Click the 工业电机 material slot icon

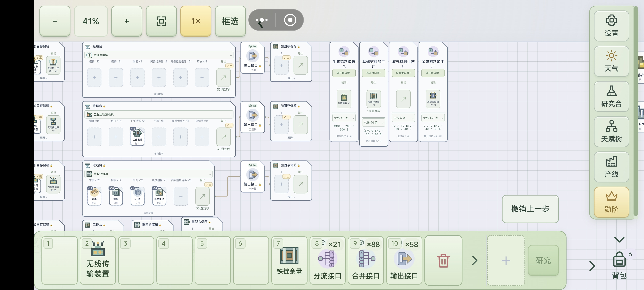pyautogui.click(x=137, y=137)
